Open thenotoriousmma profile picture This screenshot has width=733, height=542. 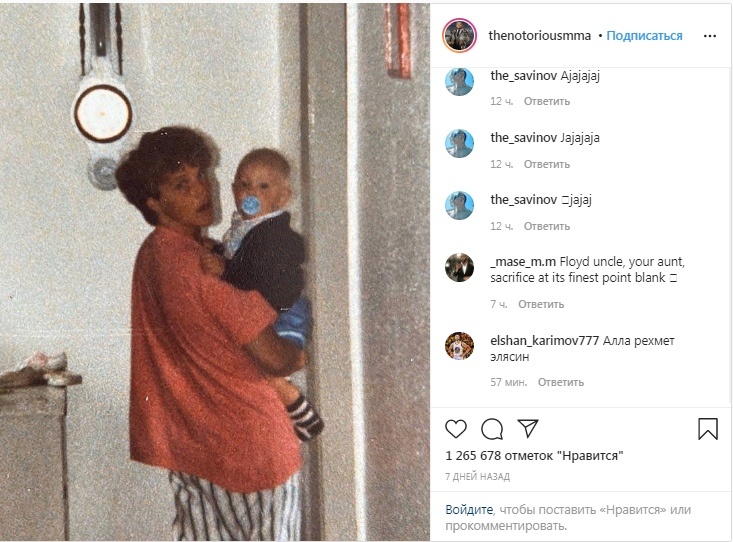[460, 36]
